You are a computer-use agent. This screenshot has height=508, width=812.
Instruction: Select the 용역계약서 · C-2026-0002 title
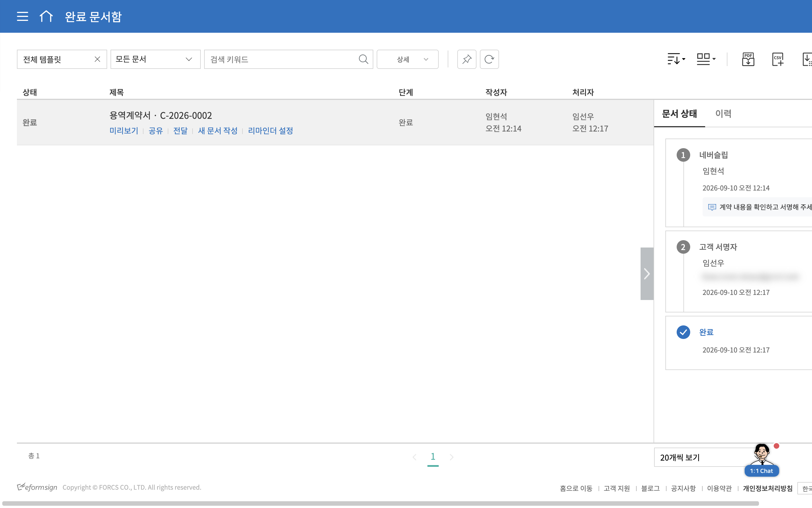161,115
